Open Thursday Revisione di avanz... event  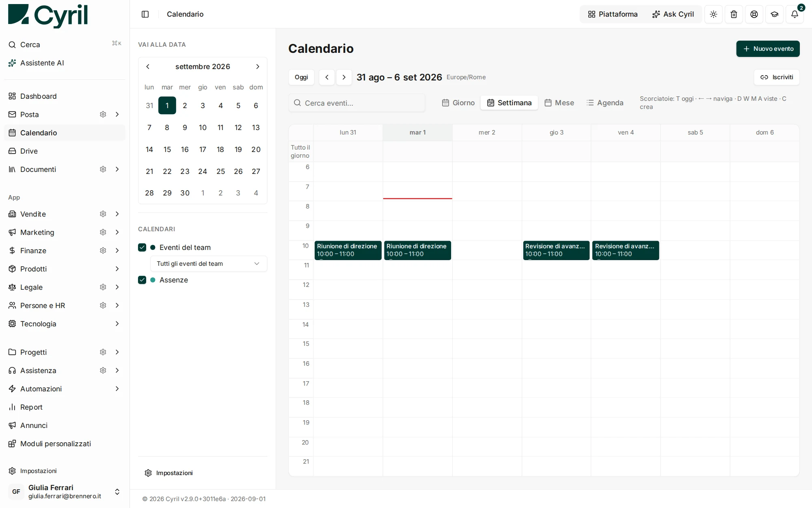556,250
